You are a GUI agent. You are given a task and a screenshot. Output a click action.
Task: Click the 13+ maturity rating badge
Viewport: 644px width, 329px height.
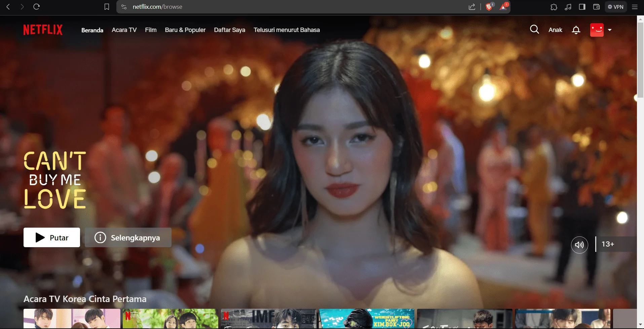click(x=616, y=244)
